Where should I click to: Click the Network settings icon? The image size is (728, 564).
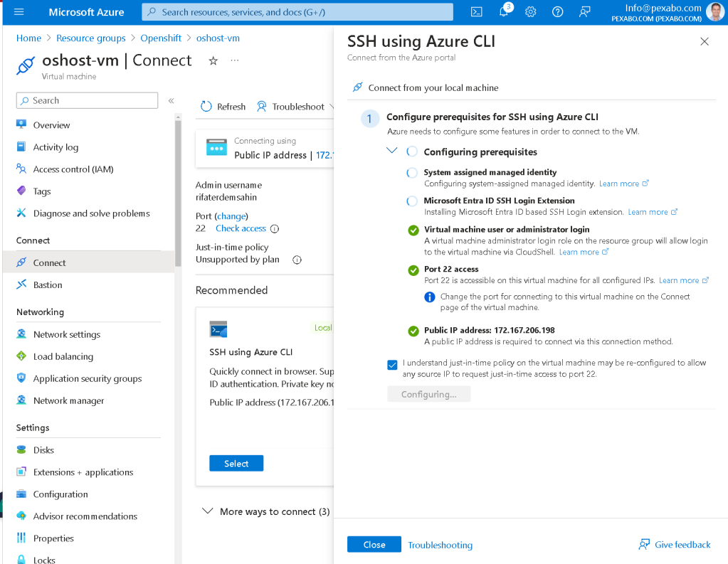tap(21, 334)
